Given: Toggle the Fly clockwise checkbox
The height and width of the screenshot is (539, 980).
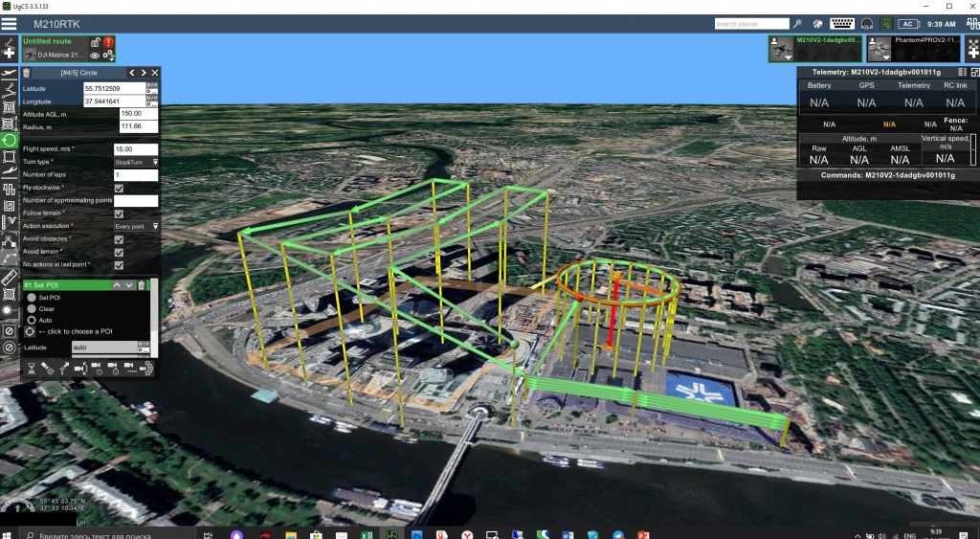Looking at the screenshot, I should pyautogui.click(x=119, y=189).
